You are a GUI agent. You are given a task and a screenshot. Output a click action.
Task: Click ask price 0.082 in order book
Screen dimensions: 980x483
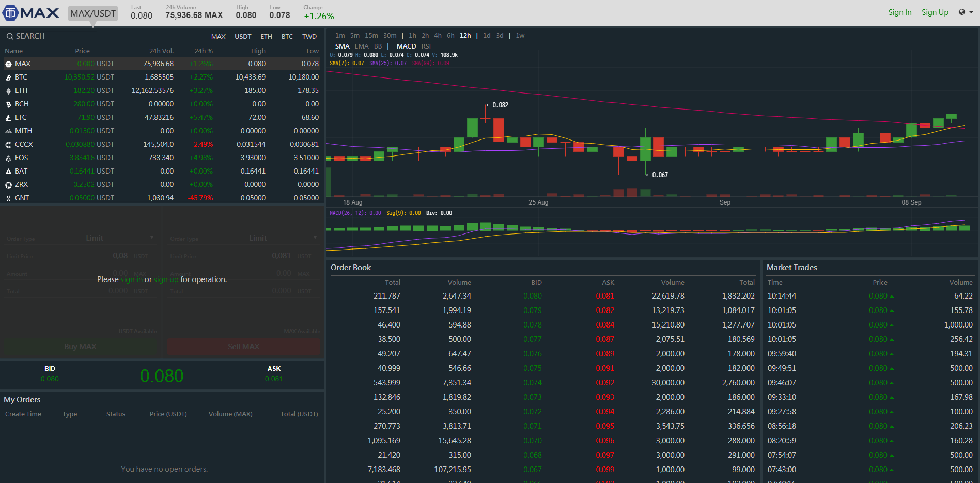coord(605,310)
